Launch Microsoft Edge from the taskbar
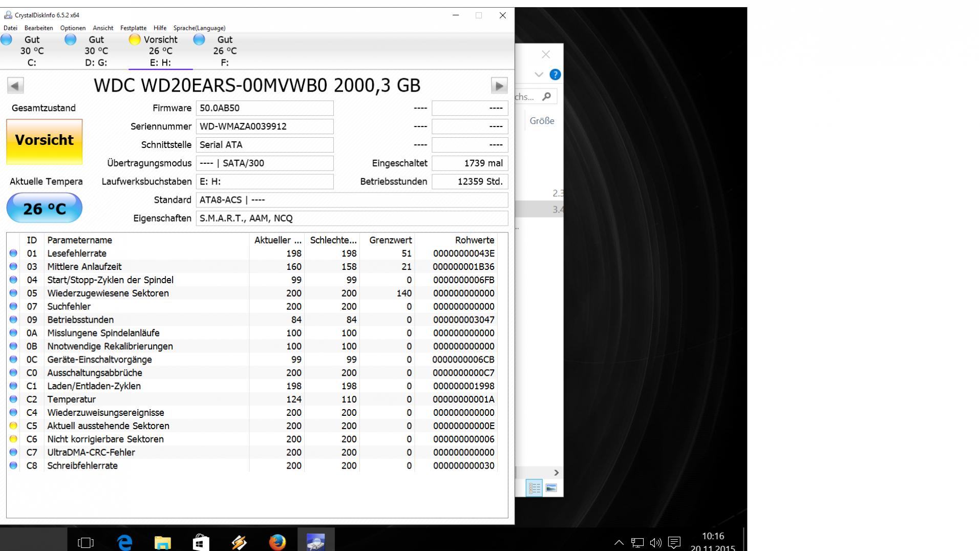 [x=124, y=542]
